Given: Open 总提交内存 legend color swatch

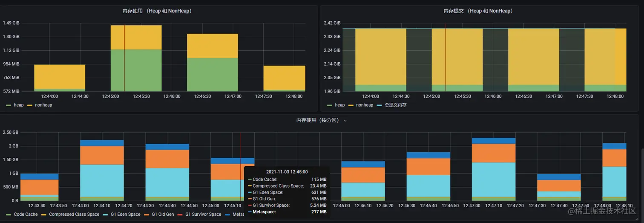Looking at the screenshot, I should point(379,105).
